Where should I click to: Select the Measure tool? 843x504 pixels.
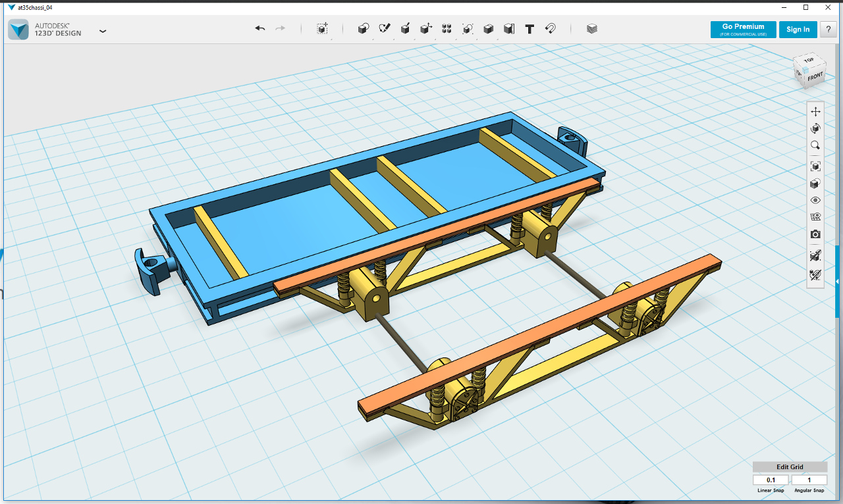tap(508, 29)
